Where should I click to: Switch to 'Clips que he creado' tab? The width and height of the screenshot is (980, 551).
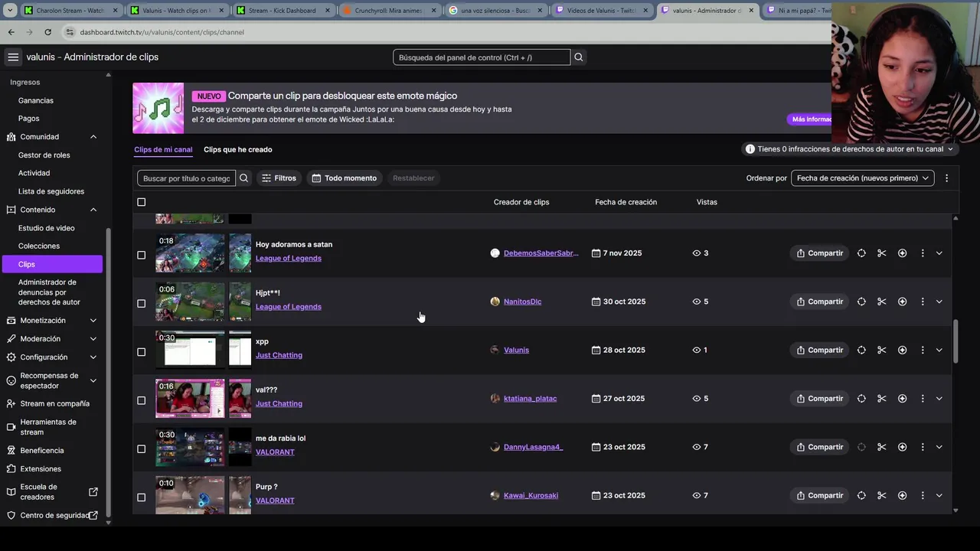(x=238, y=150)
